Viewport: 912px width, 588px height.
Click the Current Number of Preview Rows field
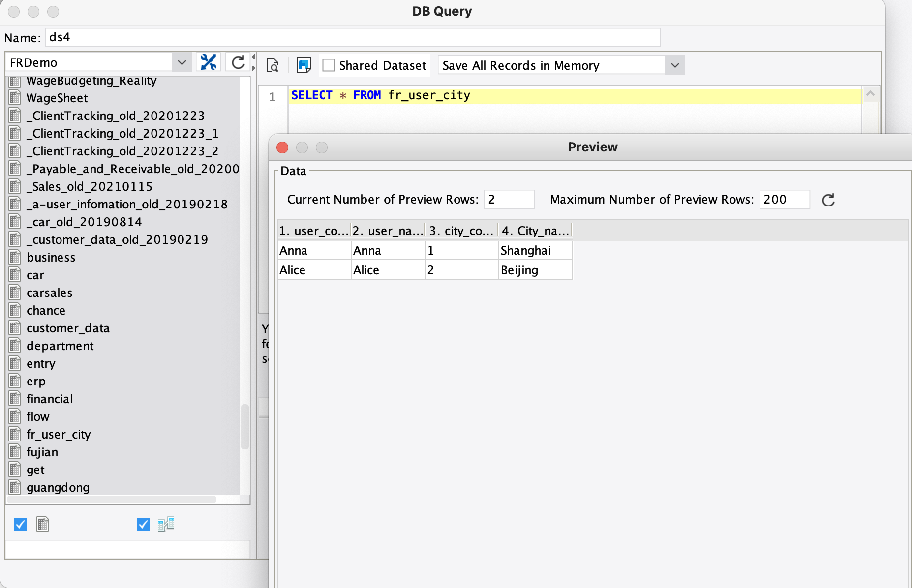(509, 200)
